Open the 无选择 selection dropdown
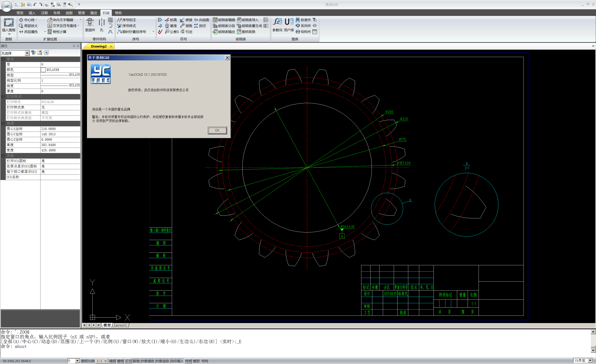Screen dimensions: 596x364 click(27, 53)
